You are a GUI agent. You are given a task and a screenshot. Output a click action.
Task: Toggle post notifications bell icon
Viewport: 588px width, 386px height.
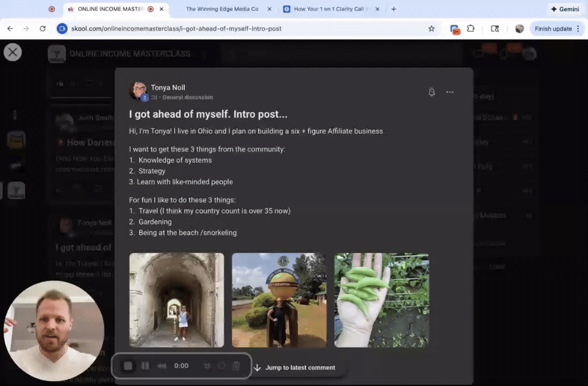[432, 92]
